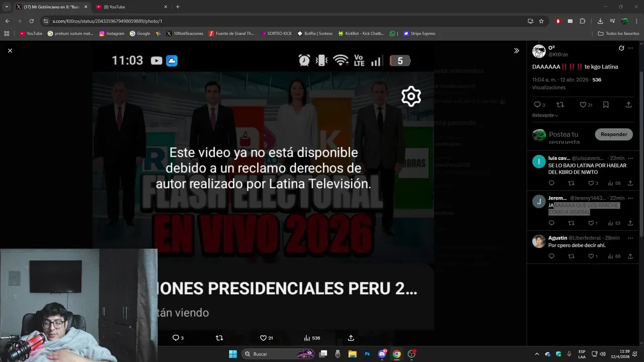Open Todos los favoritos folder
The image size is (644, 362).
point(618,33)
